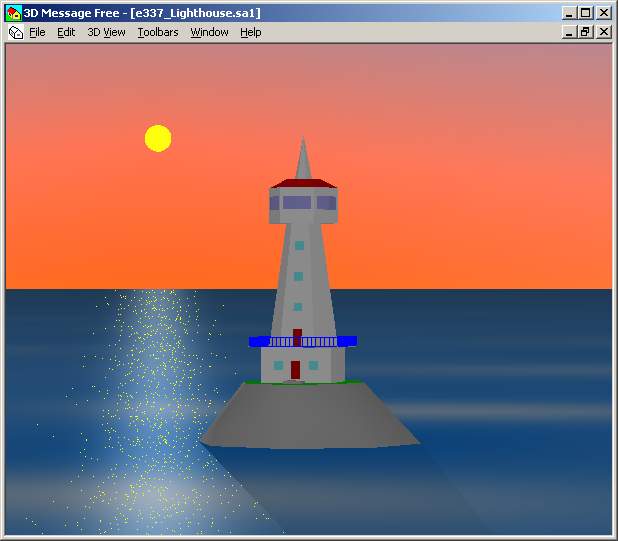Open the 3D View menu
The height and width of the screenshot is (541, 618).
106,32
